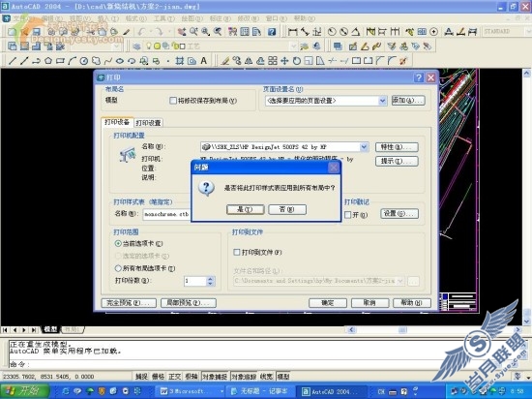Select the multiline Text tool (A)
Image resolution: width=532 pixels, height=399 pixels.
pyautogui.click(x=203, y=61)
